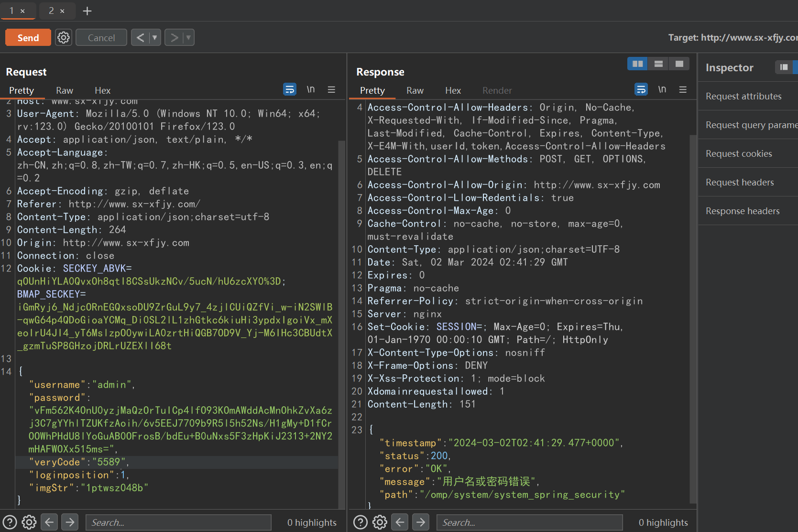This screenshot has height=532, width=798.
Task: Click the veryCode value 5589
Action: tap(109, 462)
